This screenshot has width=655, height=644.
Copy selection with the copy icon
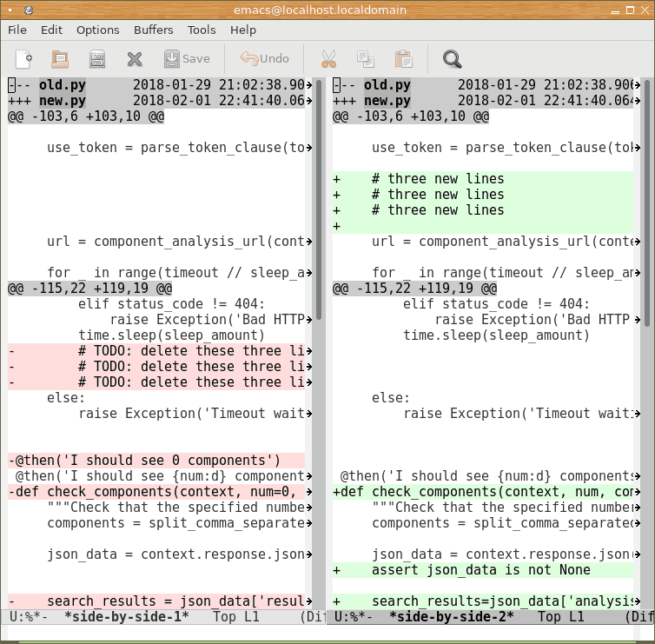pyautogui.click(x=366, y=59)
